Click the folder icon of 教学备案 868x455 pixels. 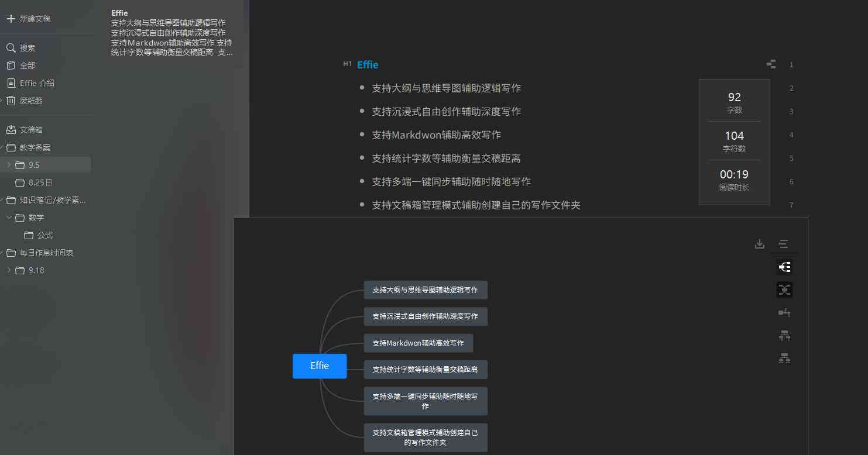point(11,147)
